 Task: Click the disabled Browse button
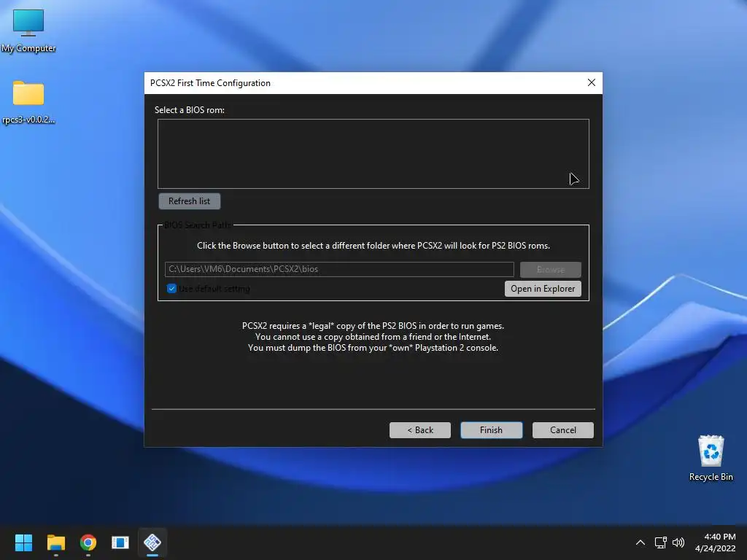(550, 270)
